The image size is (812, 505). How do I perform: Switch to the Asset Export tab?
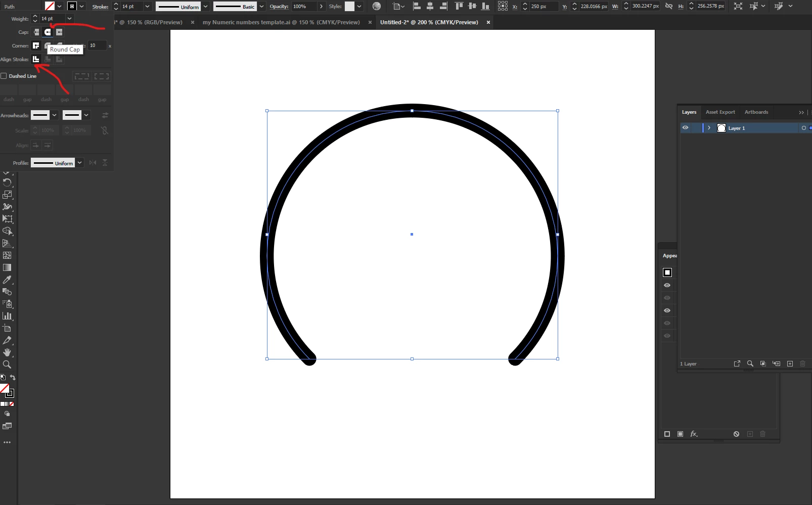click(720, 112)
